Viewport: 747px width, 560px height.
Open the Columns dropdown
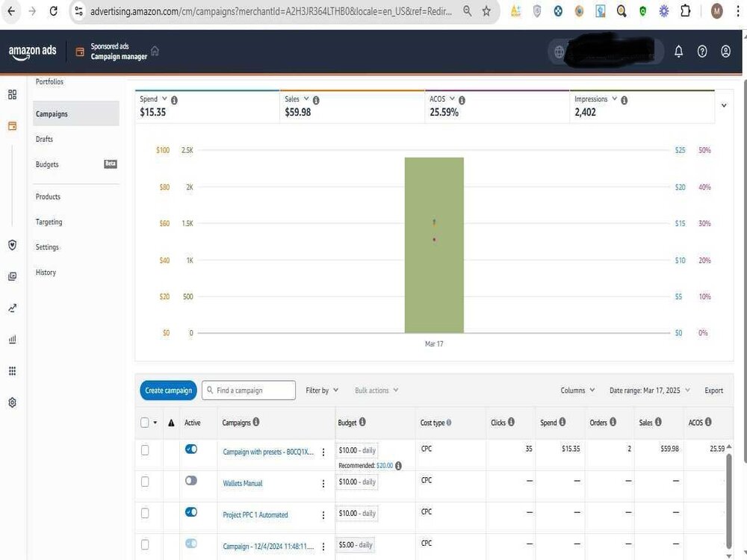[577, 390]
